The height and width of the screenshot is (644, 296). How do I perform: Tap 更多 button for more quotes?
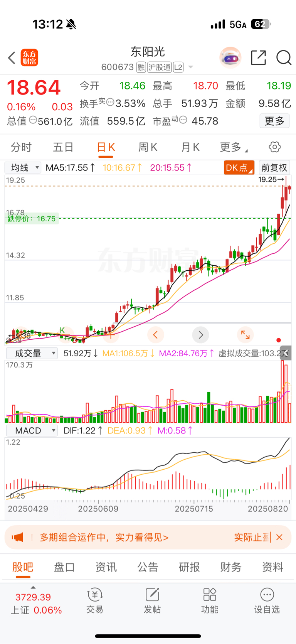[274, 121]
